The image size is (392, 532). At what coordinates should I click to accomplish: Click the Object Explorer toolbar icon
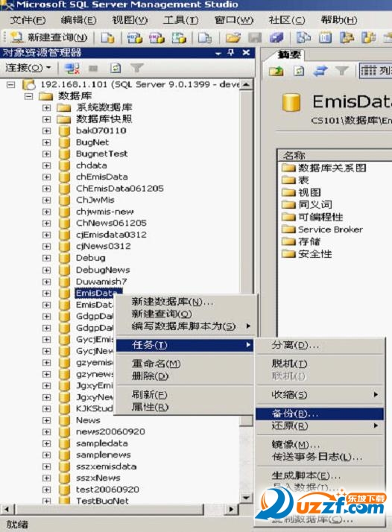click(x=347, y=38)
